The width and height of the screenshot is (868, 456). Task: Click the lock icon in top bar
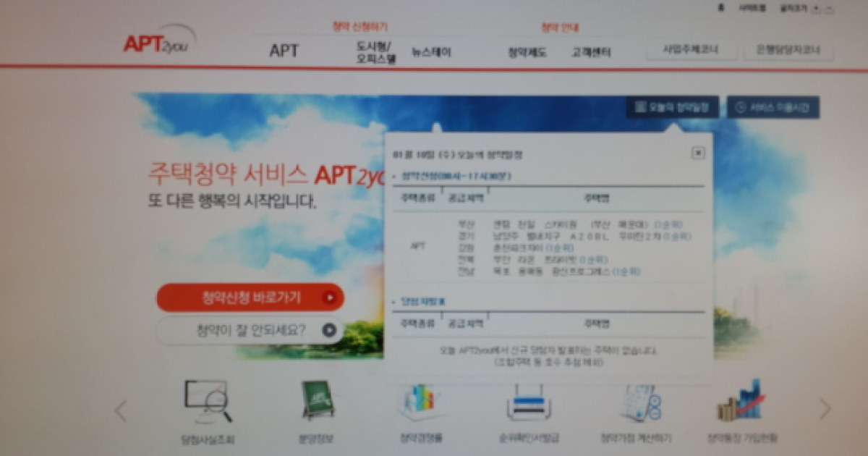[720, 9]
